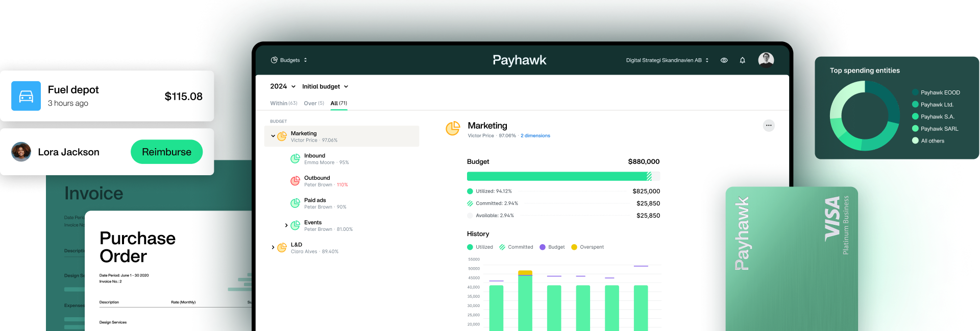Viewport: 980px width, 331px height.
Task: Click the Inbound green pie icon
Action: click(x=295, y=159)
